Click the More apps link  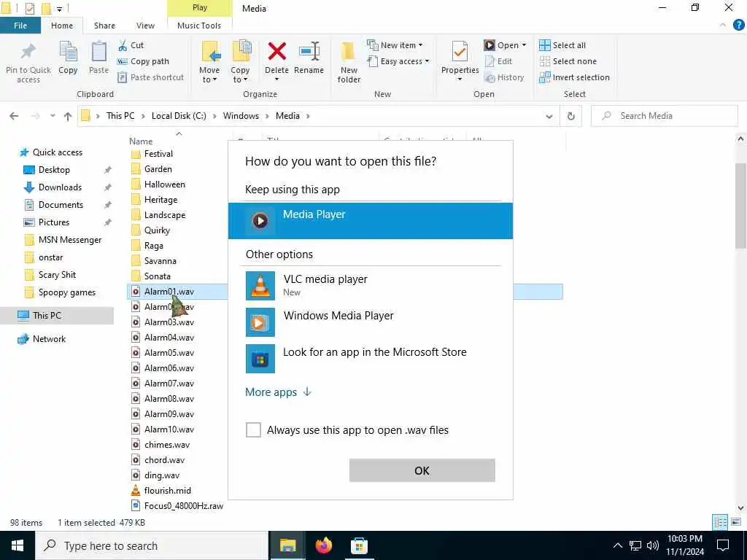point(278,392)
